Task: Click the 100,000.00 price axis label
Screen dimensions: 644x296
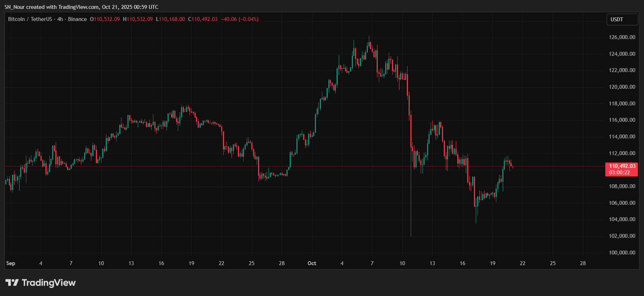Action: (x=622, y=253)
